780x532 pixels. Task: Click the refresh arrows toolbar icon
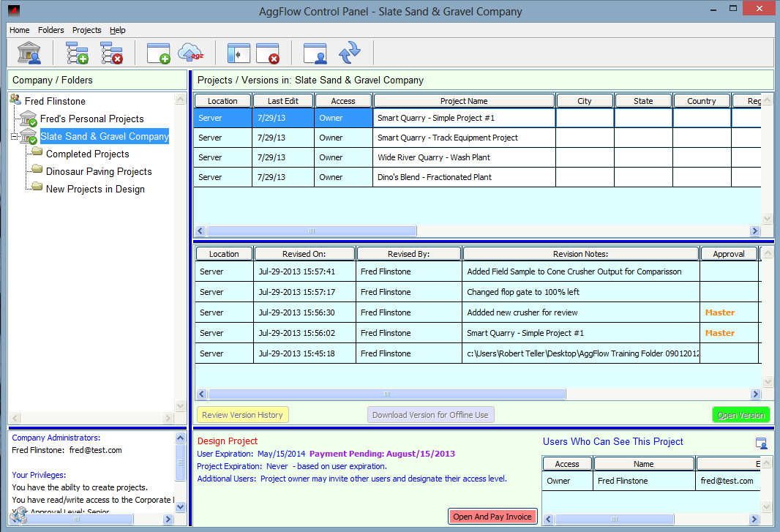(350, 53)
